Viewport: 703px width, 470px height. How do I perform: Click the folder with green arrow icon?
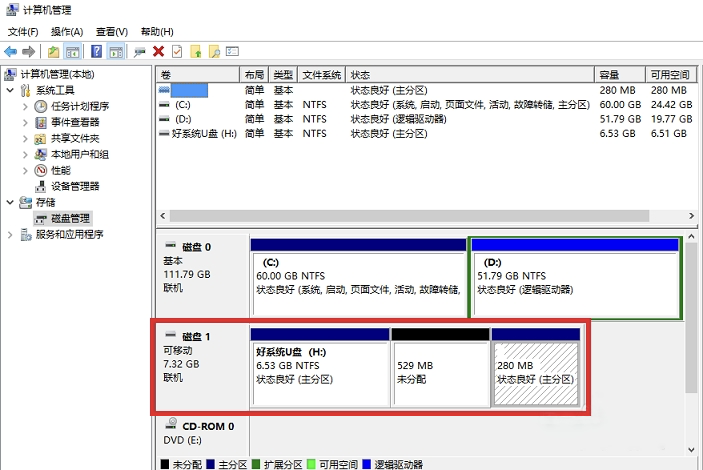coord(196,52)
